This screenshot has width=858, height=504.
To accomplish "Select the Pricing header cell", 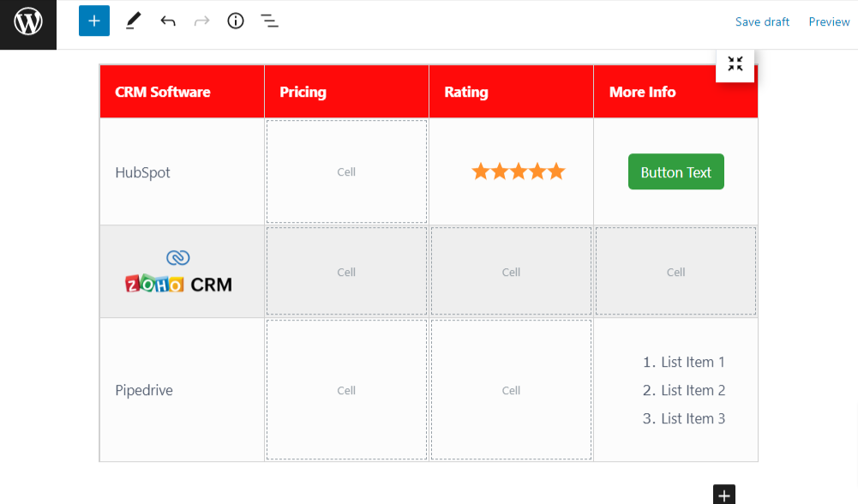I will (346, 92).
